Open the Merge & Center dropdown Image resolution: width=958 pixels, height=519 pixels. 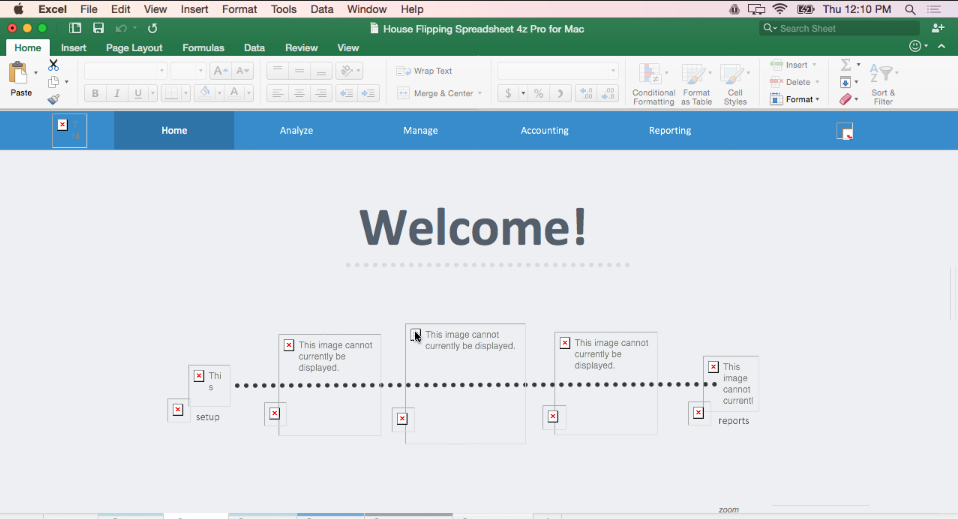click(x=479, y=93)
